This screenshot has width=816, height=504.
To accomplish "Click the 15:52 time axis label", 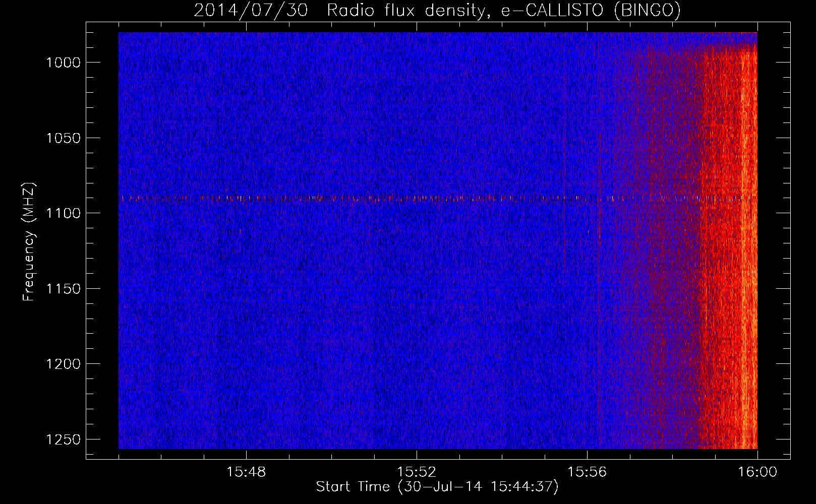I will click(x=417, y=472).
